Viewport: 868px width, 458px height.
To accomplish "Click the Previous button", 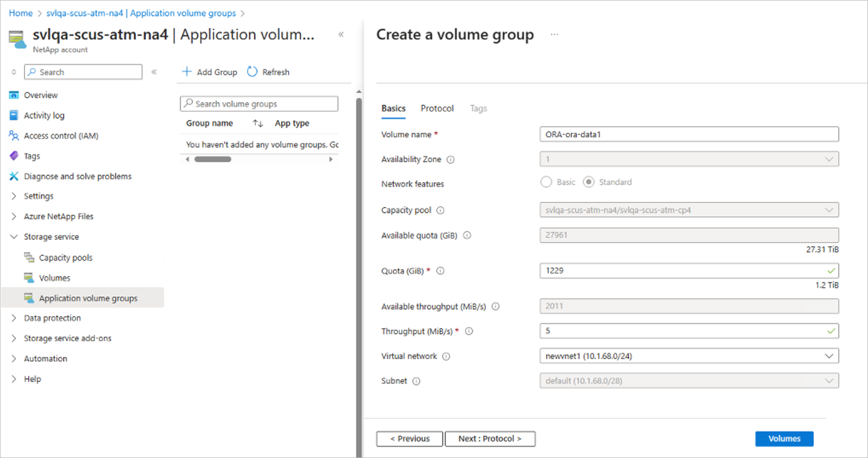I will 410,438.
